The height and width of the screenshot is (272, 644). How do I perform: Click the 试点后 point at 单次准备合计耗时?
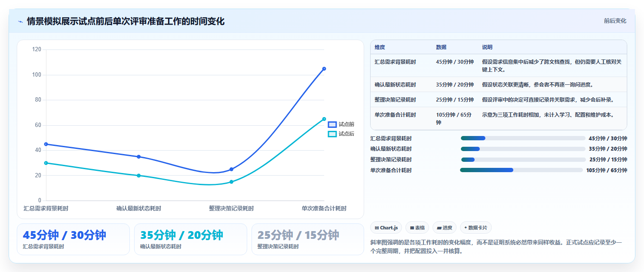coord(324,119)
